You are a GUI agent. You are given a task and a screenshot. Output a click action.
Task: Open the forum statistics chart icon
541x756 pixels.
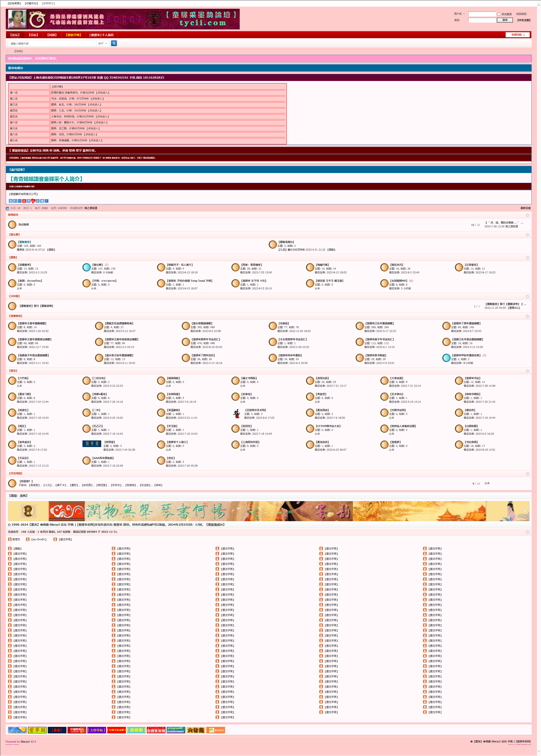[x=7, y=208]
